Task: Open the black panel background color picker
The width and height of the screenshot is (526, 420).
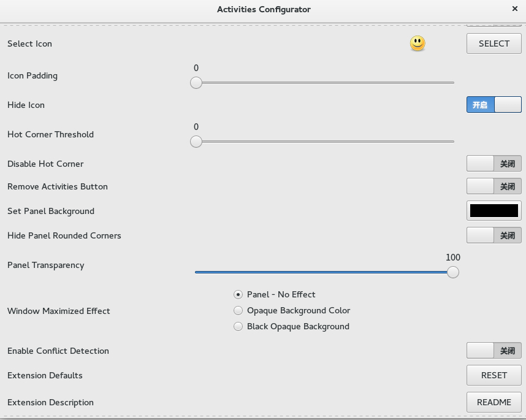Action: coord(494,211)
